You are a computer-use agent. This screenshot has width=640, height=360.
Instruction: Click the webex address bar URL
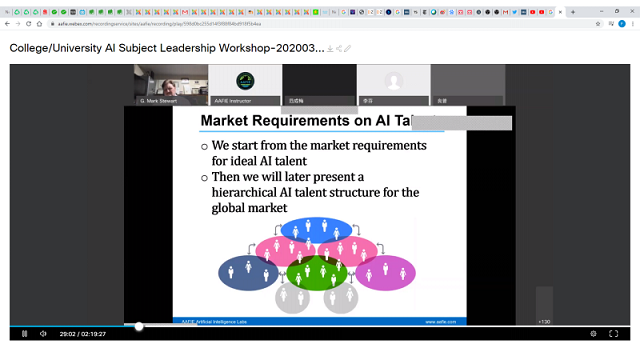tap(159, 24)
